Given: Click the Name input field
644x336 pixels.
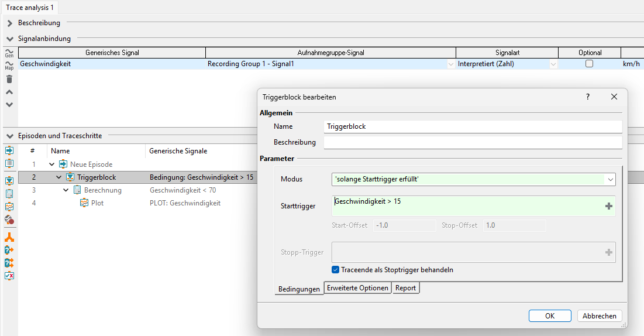Looking at the screenshot, I should [x=473, y=126].
